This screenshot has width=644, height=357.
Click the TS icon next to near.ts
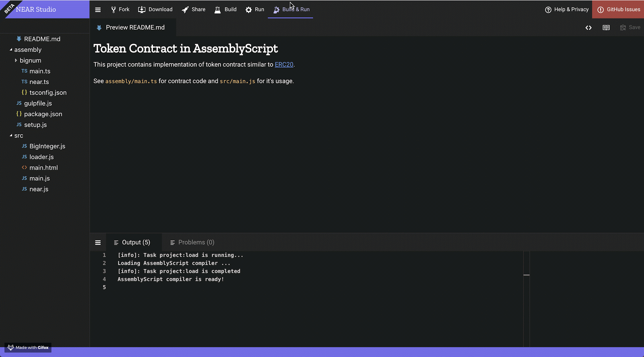25,82
